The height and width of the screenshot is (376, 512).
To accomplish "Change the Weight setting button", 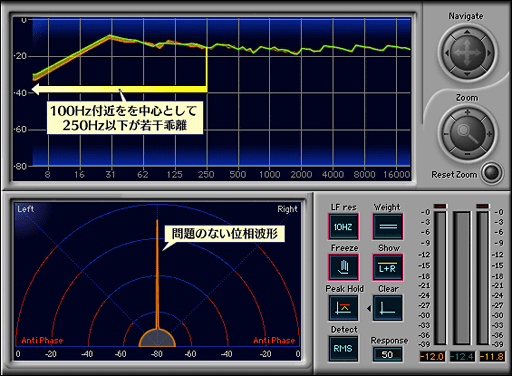I will 387,227.
